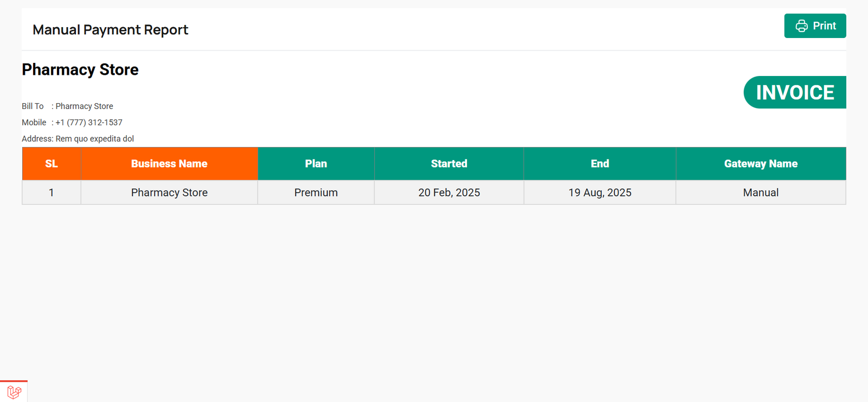Click the Manual Payment Report title
This screenshot has width=868, height=402.
110,30
